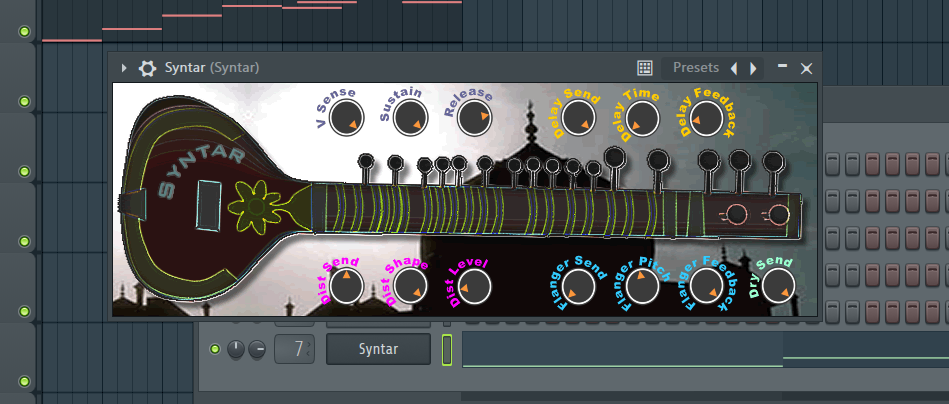Click the Sustain knob

point(410,117)
